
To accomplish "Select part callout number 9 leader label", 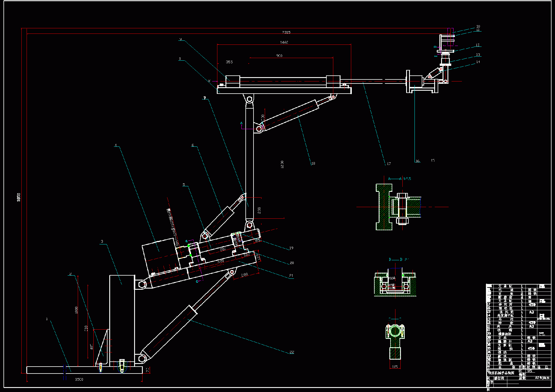I will (181, 39).
